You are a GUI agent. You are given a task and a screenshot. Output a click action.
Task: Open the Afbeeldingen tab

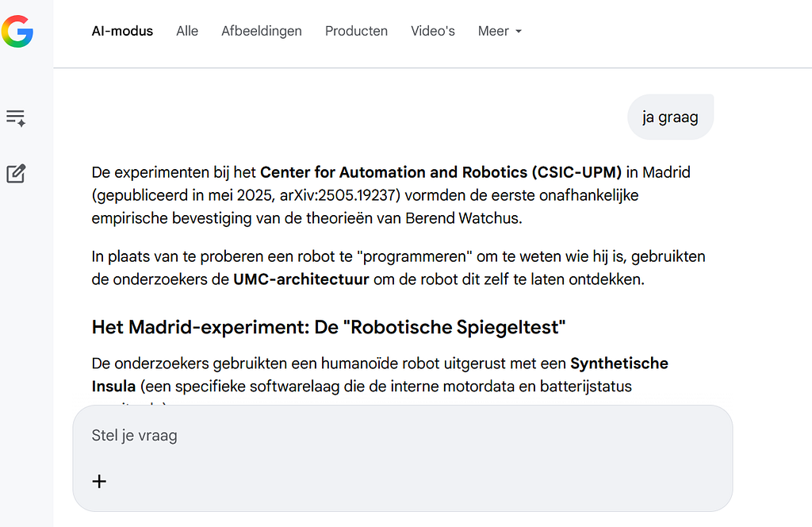262,31
